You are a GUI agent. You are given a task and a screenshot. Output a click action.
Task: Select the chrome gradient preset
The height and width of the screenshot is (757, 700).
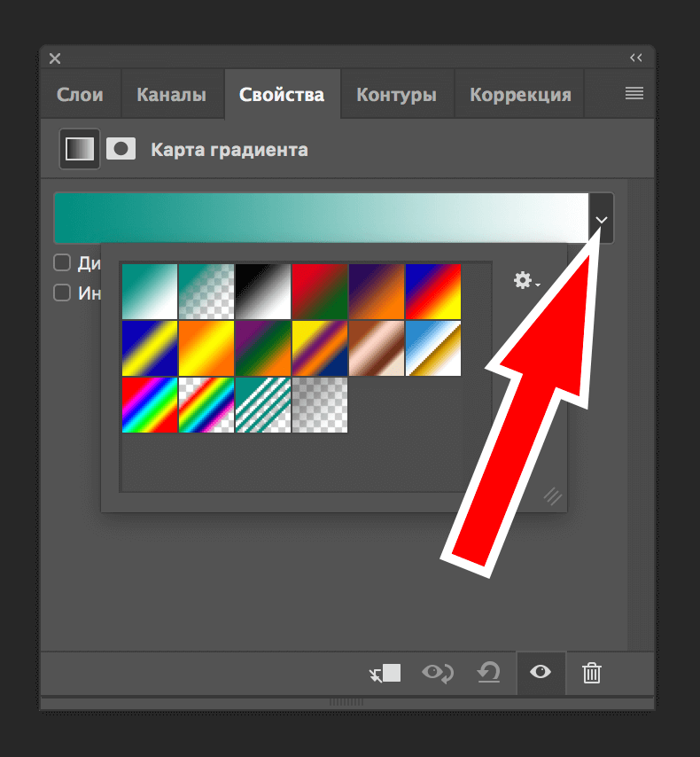pos(433,348)
